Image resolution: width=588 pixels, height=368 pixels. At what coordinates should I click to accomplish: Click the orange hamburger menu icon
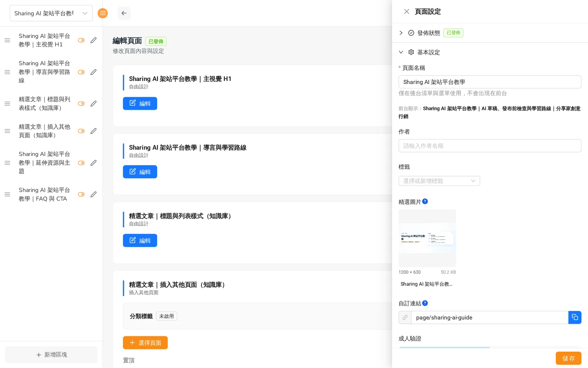point(103,13)
